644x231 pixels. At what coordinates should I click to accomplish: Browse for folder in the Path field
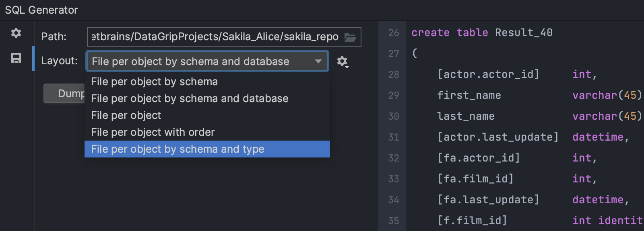pos(350,37)
